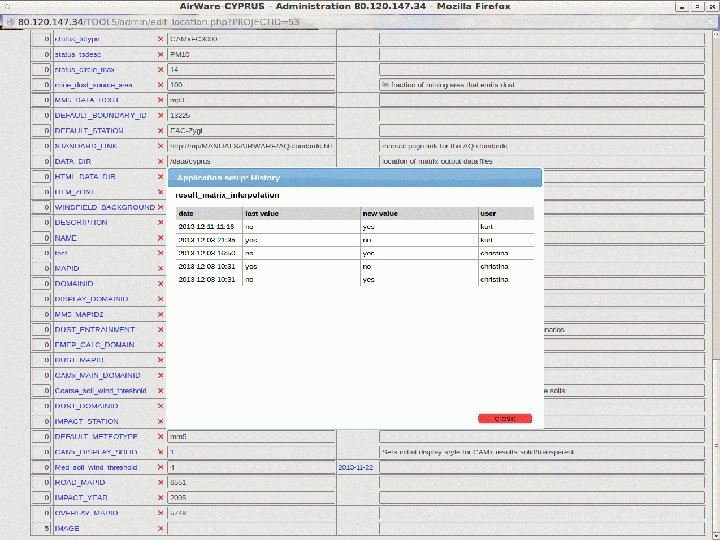This screenshot has width=720, height=540.
Task: Click the red X next to DESCRIPTION
Action: tap(160, 222)
